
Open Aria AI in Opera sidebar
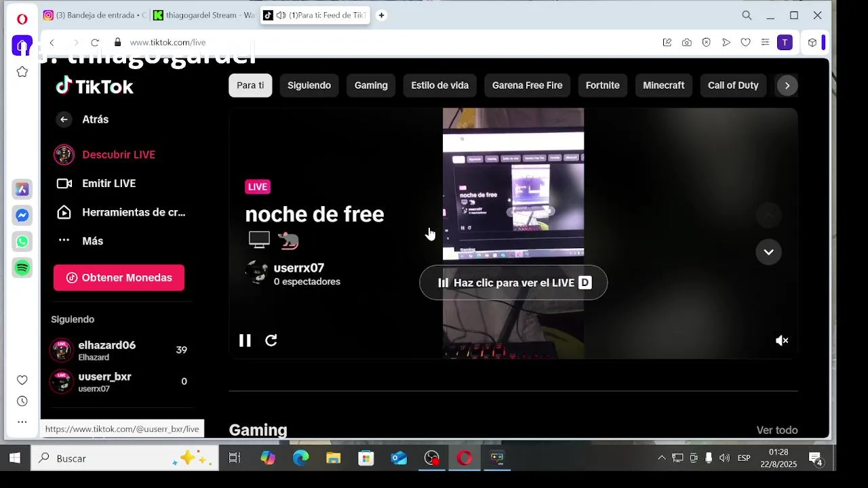click(22, 190)
